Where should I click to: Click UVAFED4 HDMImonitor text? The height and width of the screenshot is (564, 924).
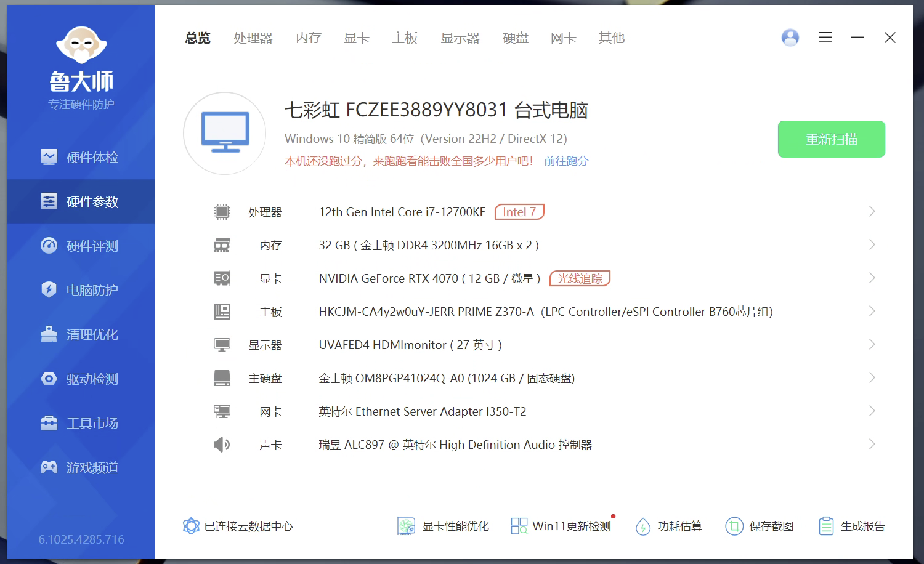(410, 345)
